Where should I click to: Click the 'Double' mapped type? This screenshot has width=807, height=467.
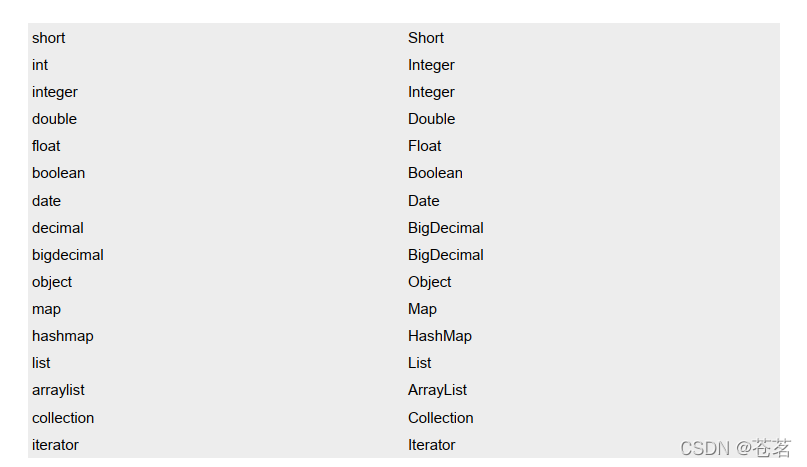click(431, 119)
